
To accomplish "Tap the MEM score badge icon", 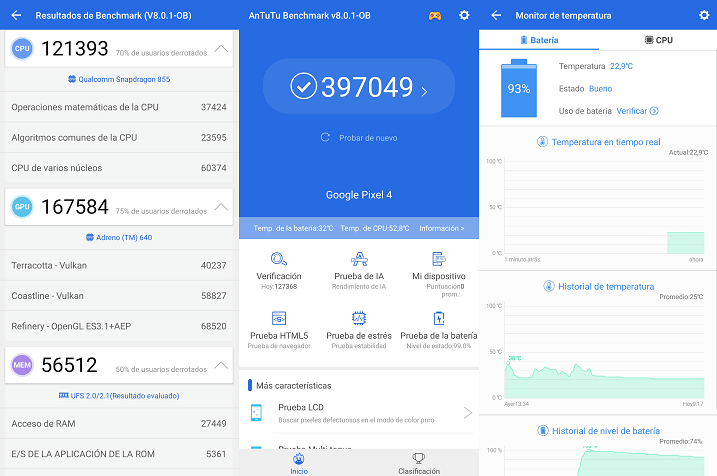I will coord(22,365).
